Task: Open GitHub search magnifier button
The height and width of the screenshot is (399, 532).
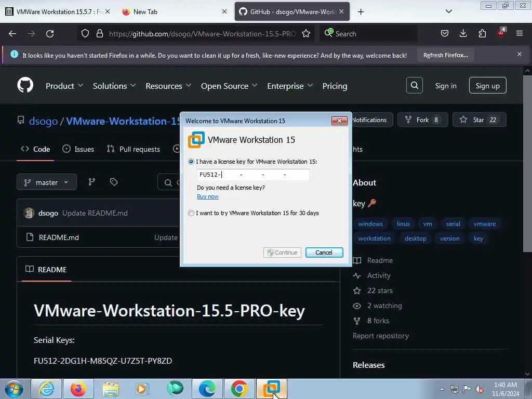Action: [414, 85]
